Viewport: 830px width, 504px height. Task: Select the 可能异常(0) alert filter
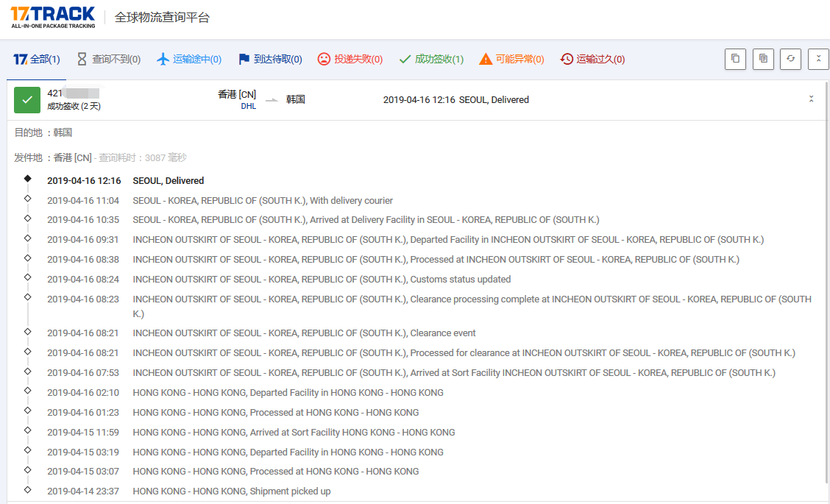point(511,60)
